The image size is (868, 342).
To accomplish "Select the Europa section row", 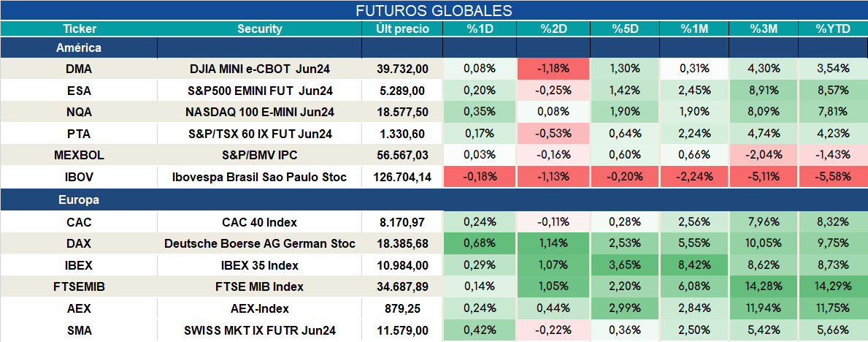I will point(434,200).
